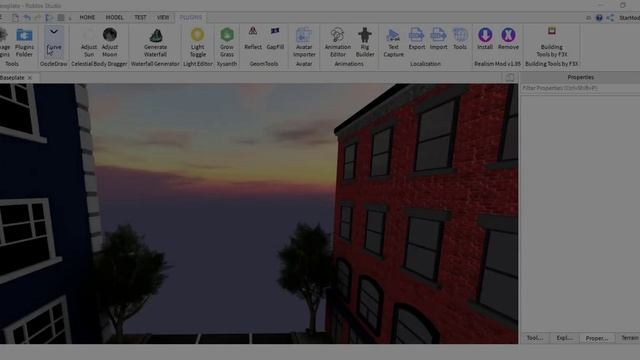Remove the Realism Mod

point(508,39)
